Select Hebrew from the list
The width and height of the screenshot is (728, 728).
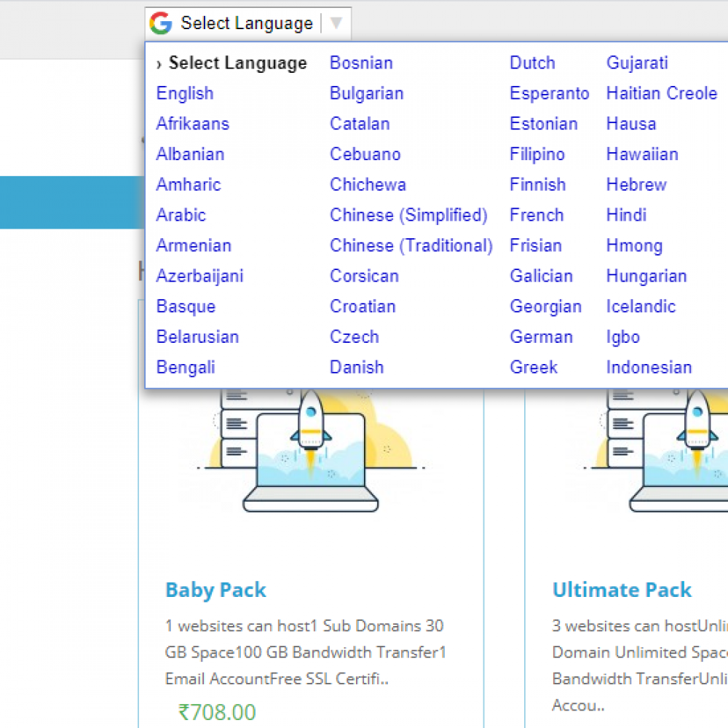pyautogui.click(x=636, y=184)
